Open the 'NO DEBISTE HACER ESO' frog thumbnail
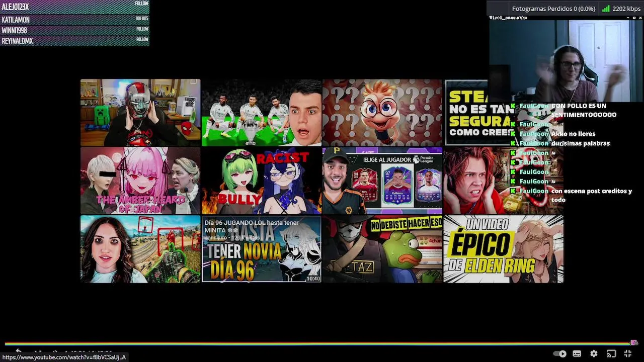The width and height of the screenshot is (644, 362). pos(382,249)
